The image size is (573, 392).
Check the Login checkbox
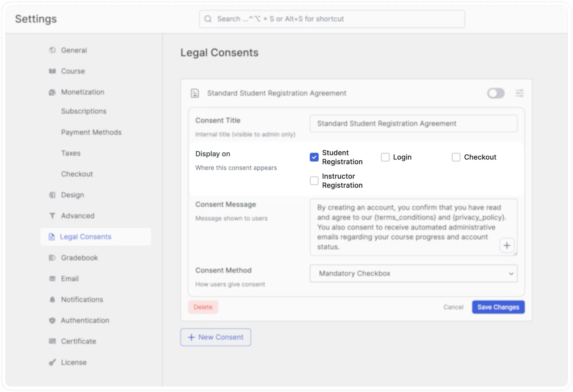click(x=385, y=157)
